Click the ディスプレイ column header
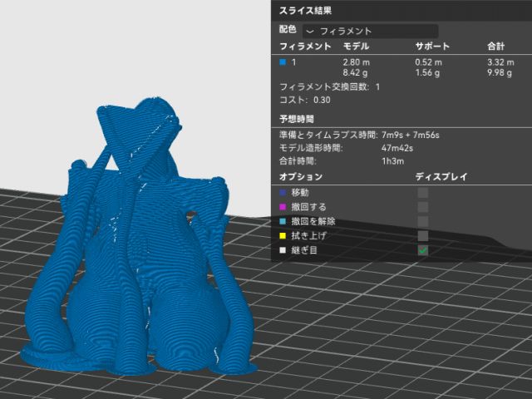532x399 pixels. pos(441,177)
